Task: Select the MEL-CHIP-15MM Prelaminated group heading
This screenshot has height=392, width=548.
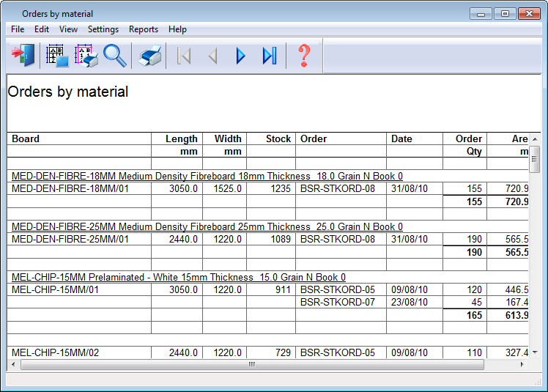Action: [x=179, y=277]
